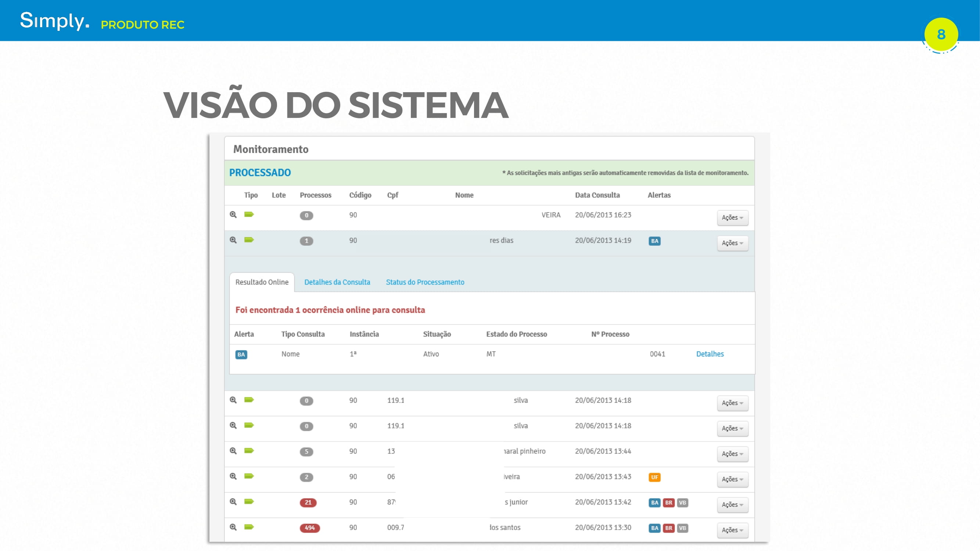Click the Nome column header

[464, 195]
